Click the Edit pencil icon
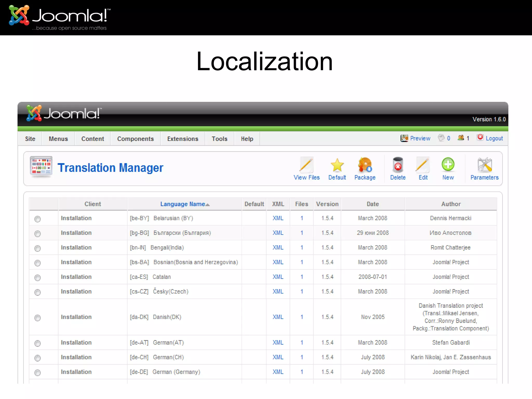 (x=423, y=165)
